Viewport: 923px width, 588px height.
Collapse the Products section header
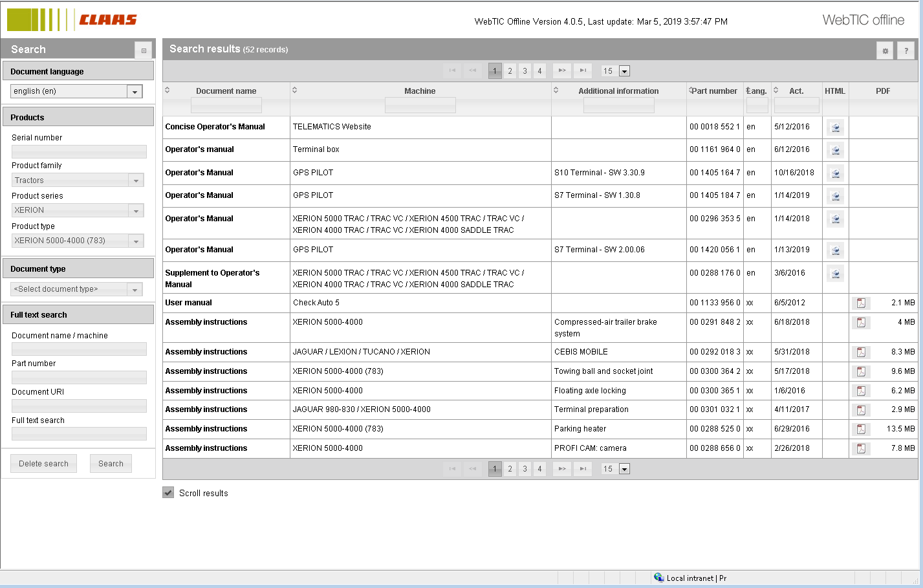click(78, 117)
